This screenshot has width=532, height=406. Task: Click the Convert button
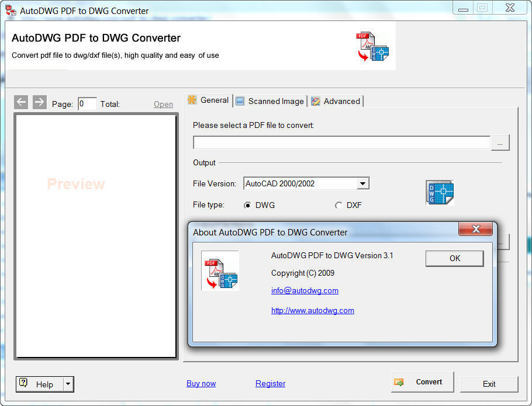[x=423, y=382]
